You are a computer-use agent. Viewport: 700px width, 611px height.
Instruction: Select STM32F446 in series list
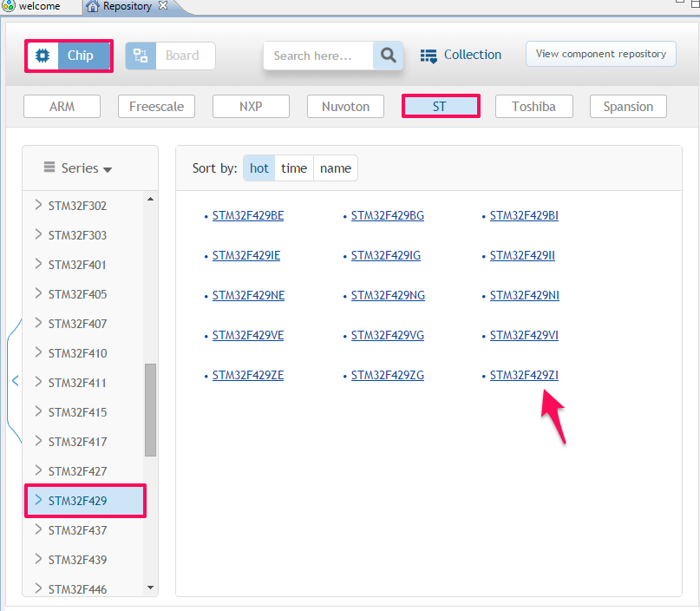click(x=78, y=589)
